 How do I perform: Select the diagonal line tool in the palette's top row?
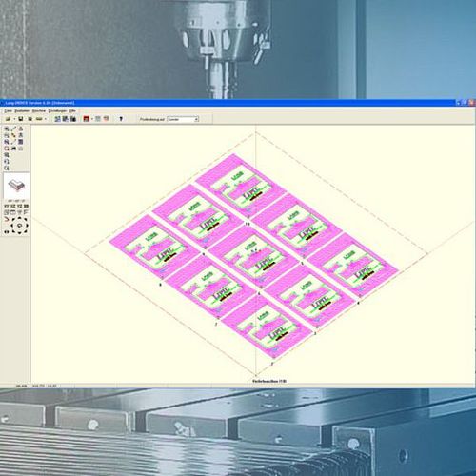coord(13,129)
